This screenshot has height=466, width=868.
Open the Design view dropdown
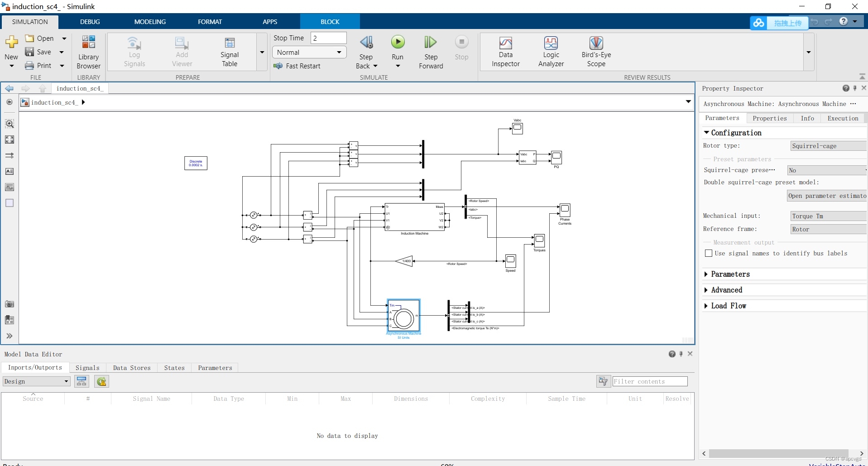point(37,381)
